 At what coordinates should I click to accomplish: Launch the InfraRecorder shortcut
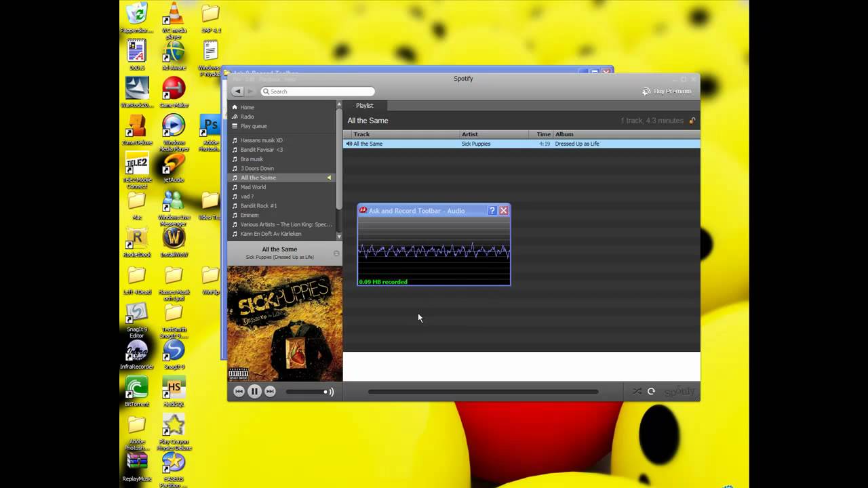136,354
